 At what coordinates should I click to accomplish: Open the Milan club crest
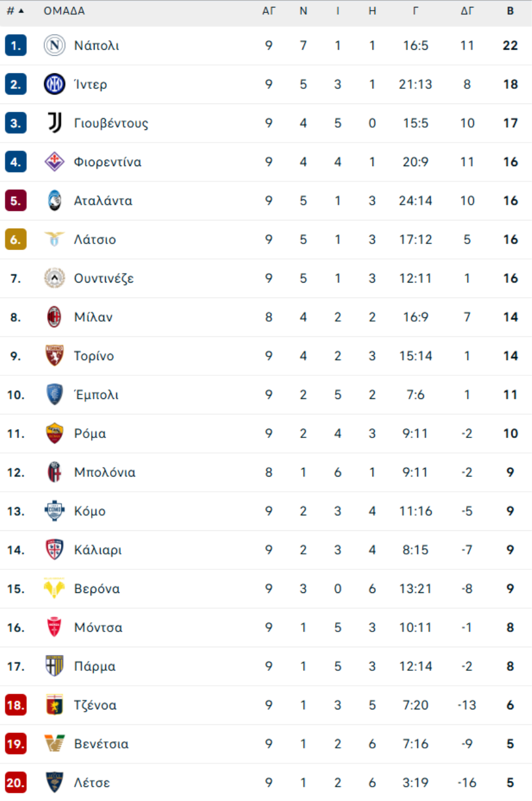[x=54, y=317]
